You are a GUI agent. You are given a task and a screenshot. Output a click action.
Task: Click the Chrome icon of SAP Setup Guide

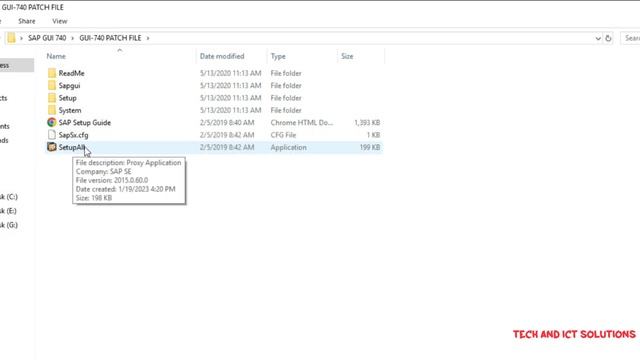pos(51,122)
